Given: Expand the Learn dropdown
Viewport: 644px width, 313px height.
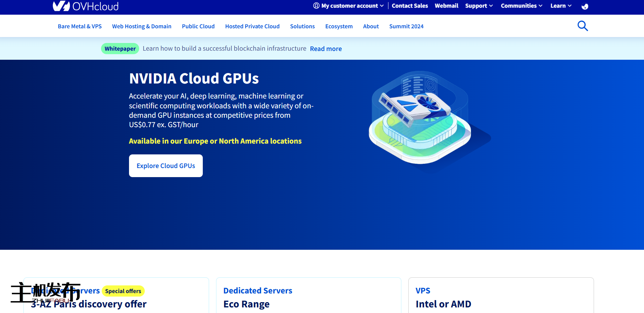Looking at the screenshot, I should 561,6.
